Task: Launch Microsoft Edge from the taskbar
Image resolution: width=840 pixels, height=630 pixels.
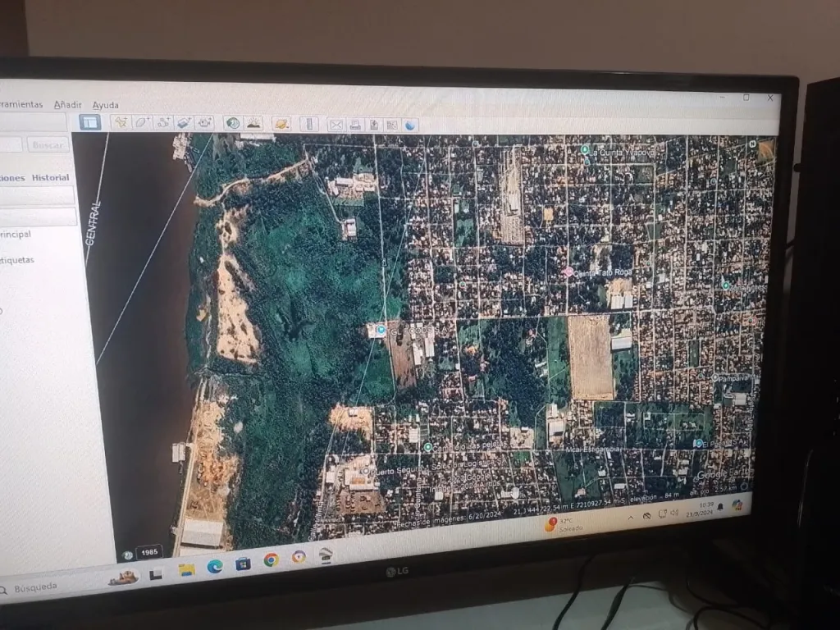Action: pyautogui.click(x=215, y=566)
